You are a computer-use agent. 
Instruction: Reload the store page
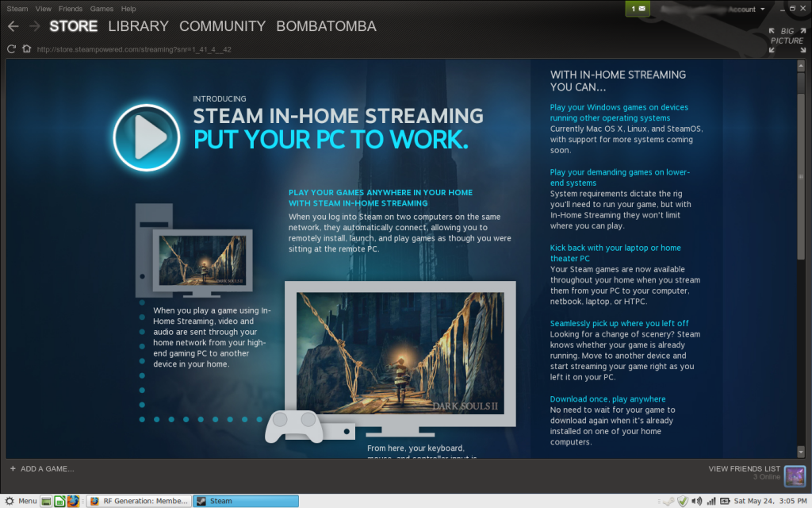[11, 49]
